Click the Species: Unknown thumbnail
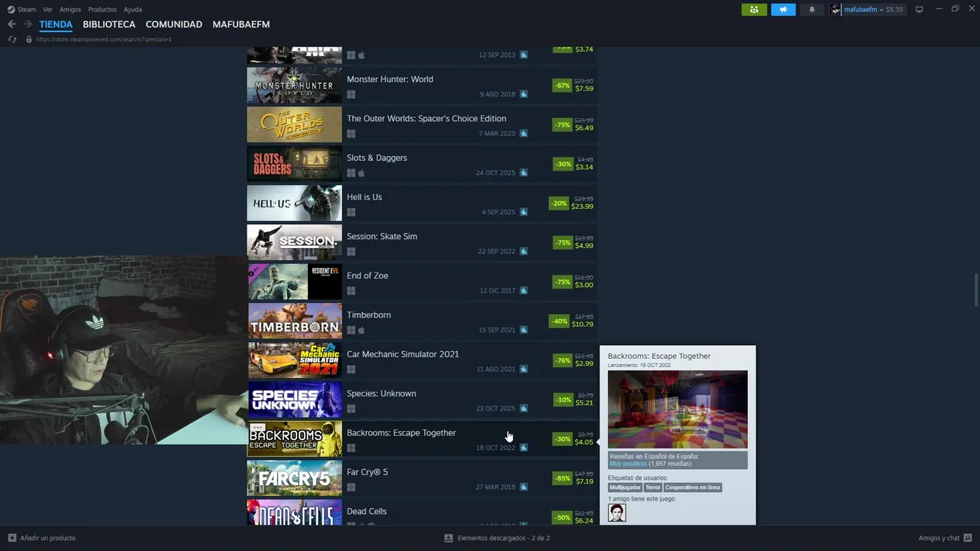Screen dimensions: 980x551 295,399
